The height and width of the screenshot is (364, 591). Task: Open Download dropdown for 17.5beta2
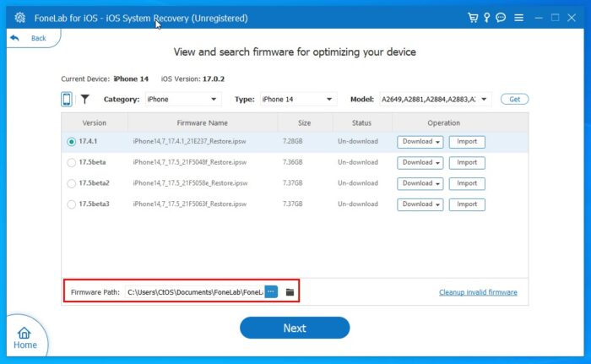(420, 183)
